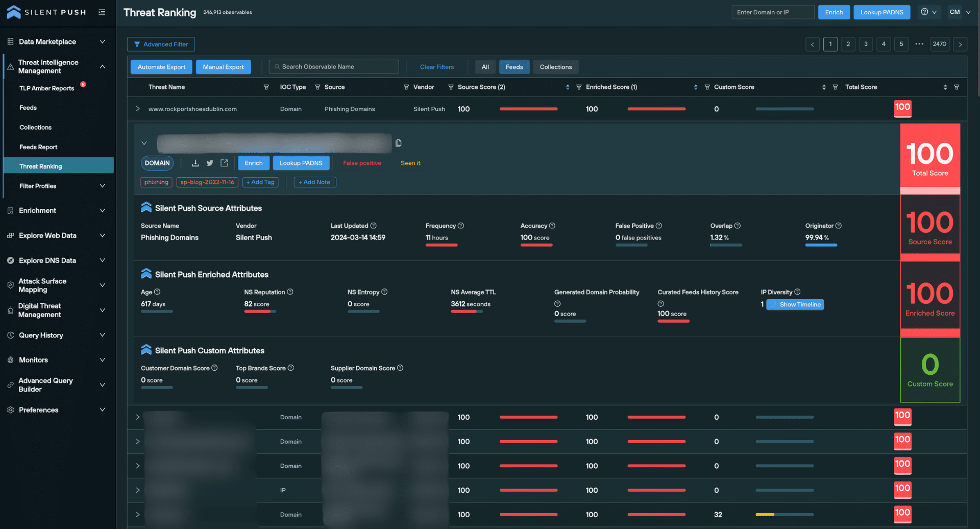
Task: Open observable in new window icon
Action: [x=224, y=163]
